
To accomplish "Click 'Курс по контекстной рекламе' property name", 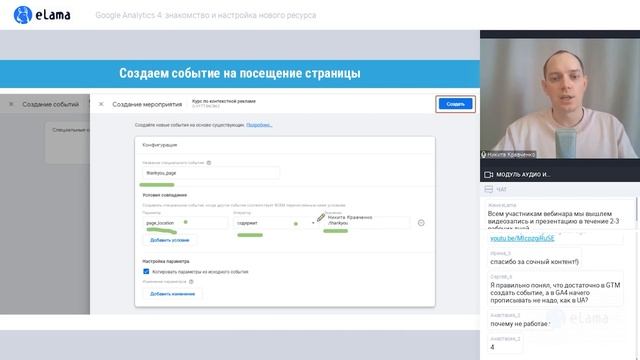I will pyautogui.click(x=224, y=101).
